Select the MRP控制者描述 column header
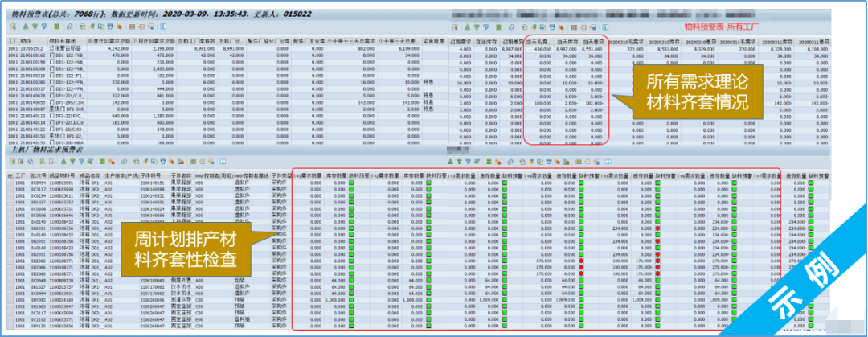Viewport: 868px width, 337px height. (252, 175)
